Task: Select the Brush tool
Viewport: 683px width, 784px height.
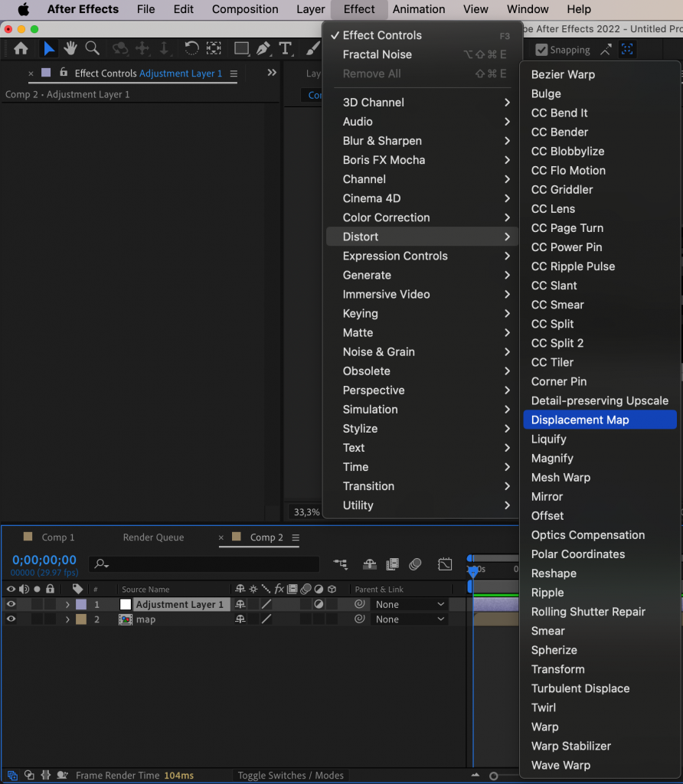Action: 312,48
